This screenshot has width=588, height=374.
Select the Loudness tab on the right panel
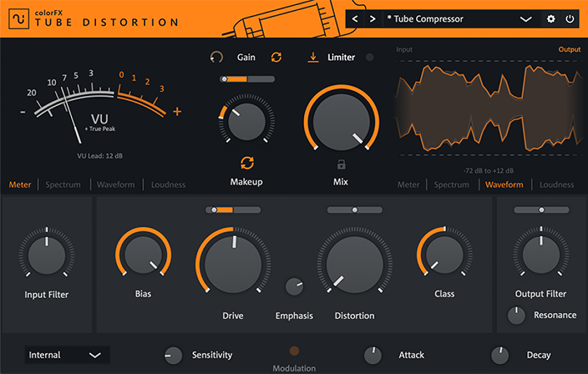(x=556, y=184)
